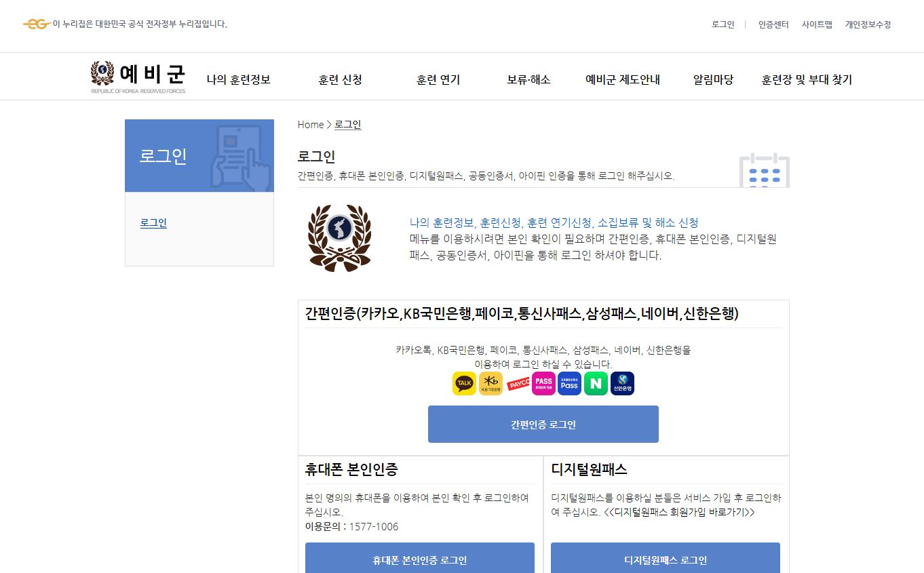
Task: Select the KakaoTalk simple authentication icon
Action: coord(464,383)
